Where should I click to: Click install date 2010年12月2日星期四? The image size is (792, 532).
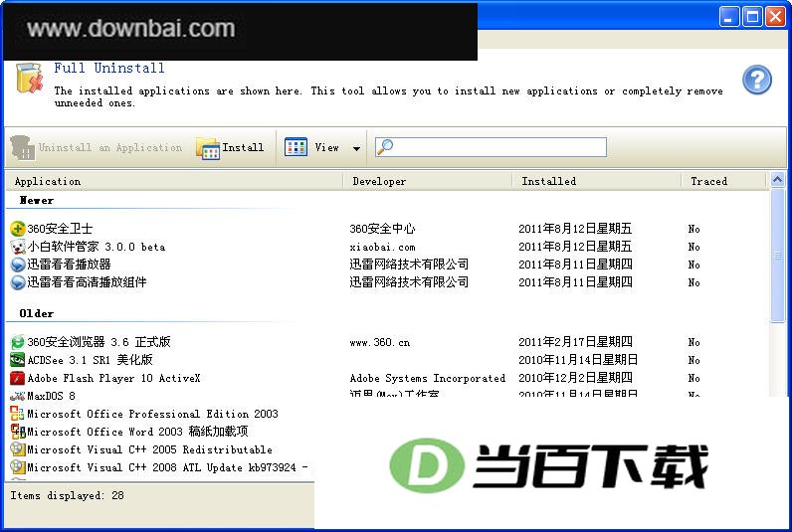[x=575, y=378]
